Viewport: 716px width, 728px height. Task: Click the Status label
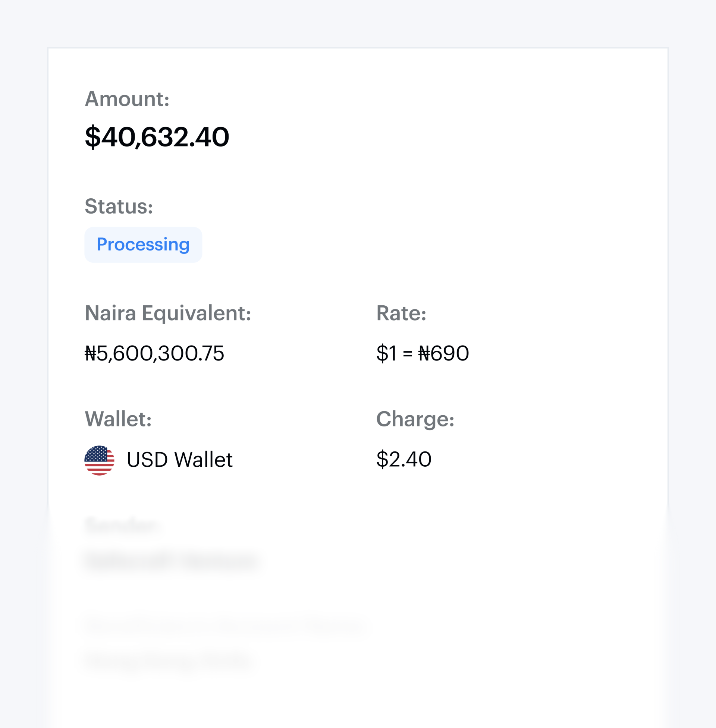(119, 207)
